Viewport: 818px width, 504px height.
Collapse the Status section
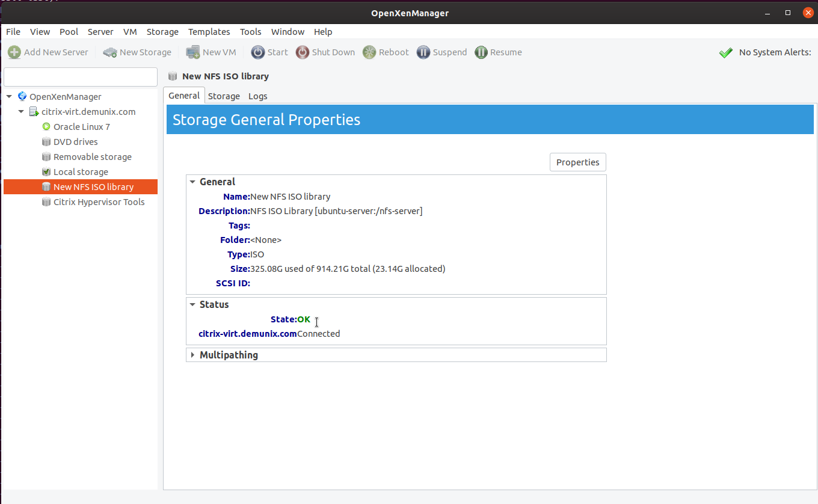click(x=192, y=304)
